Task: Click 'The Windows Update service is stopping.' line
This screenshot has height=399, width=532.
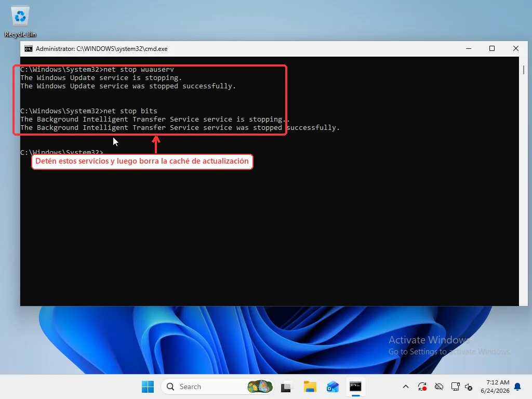Action: (101, 78)
